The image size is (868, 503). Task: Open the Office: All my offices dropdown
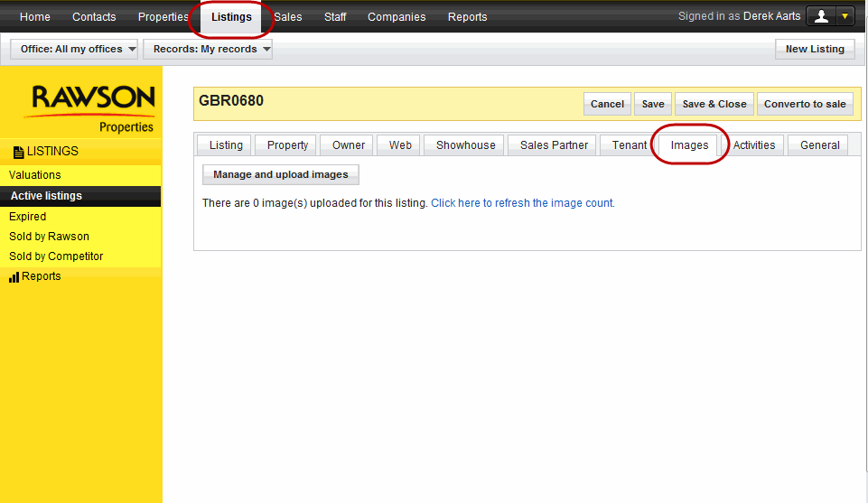click(x=74, y=49)
